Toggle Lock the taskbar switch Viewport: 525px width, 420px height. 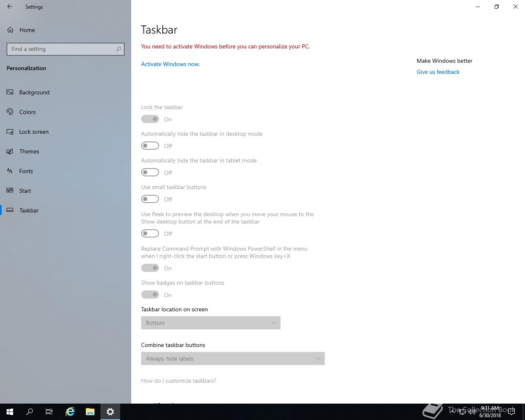(x=150, y=119)
